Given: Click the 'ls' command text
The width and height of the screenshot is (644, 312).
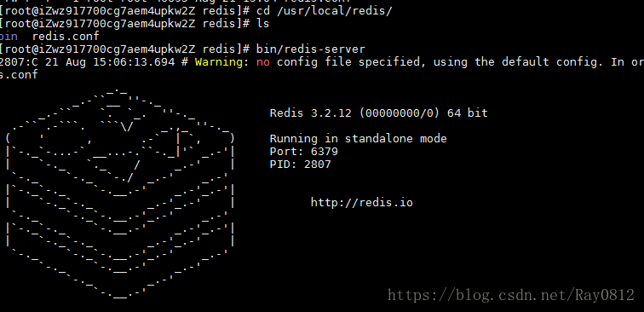Looking at the screenshot, I should (263, 23).
